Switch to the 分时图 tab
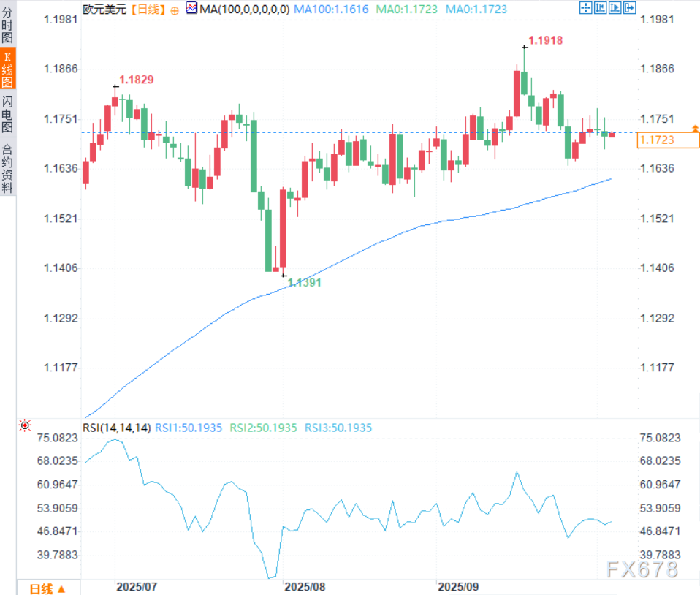The width and height of the screenshot is (700, 595). point(7,26)
